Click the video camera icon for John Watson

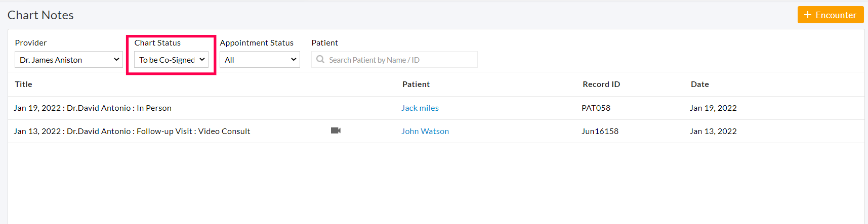pyautogui.click(x=336, y=130)
